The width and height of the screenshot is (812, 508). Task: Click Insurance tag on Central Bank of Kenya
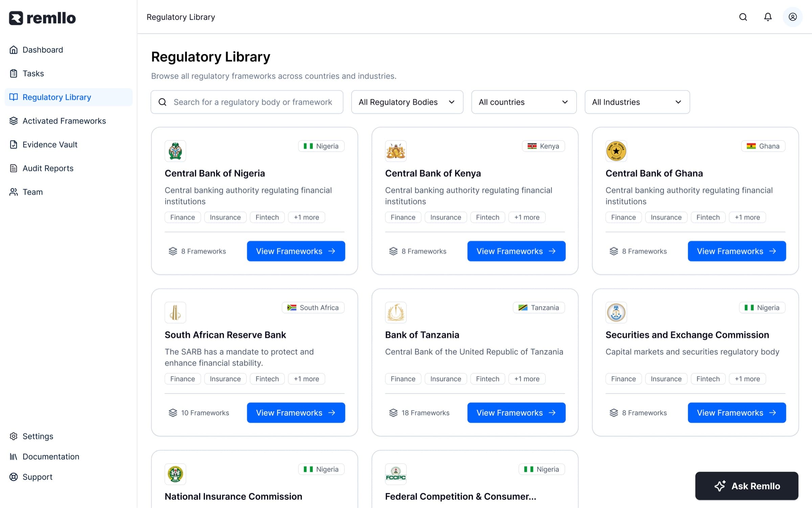point(446,217)
